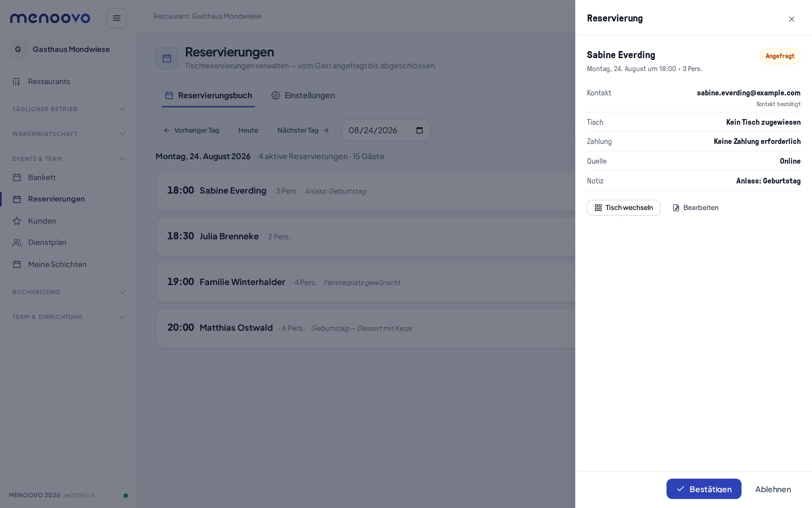Screen dimensions: 812x508
Task: Switch to the Einstellungen tab
Action: point(303,95)
